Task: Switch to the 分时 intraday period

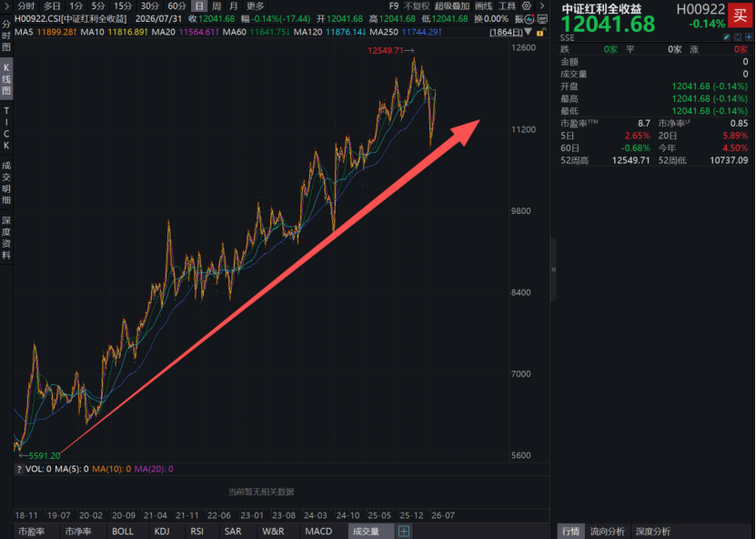Action: point(25,5)
